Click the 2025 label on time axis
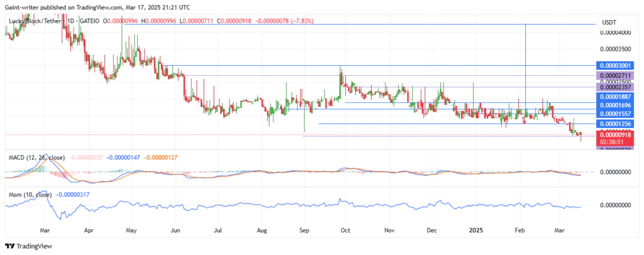 pyautogui.click(x=476, y=231)
